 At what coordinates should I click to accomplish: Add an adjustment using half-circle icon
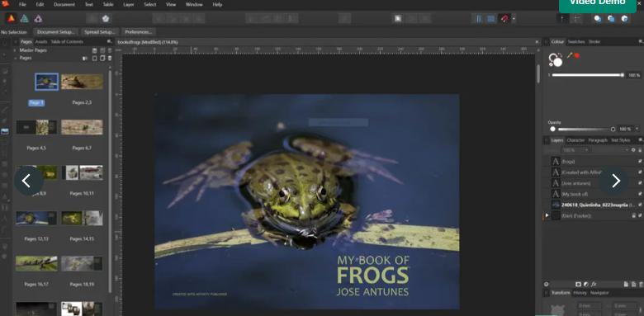[586, 284]
